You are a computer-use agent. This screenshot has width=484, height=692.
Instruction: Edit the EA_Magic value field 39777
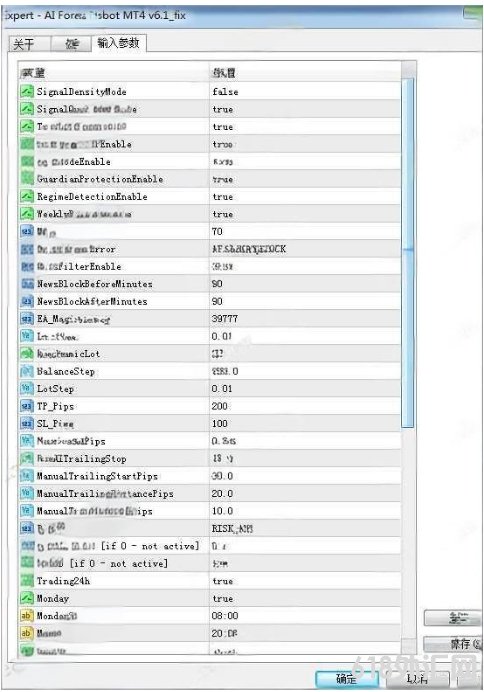pyautogui.click(x=305, y=319)
